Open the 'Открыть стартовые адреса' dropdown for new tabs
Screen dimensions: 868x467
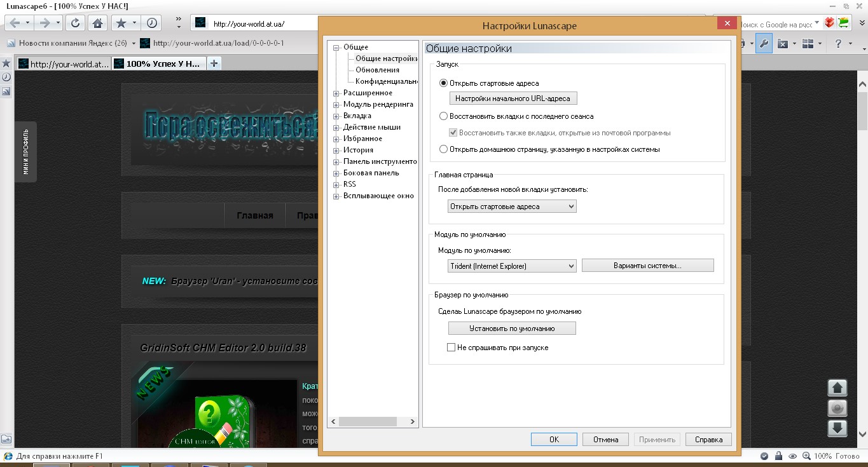[x=512, y=206]
